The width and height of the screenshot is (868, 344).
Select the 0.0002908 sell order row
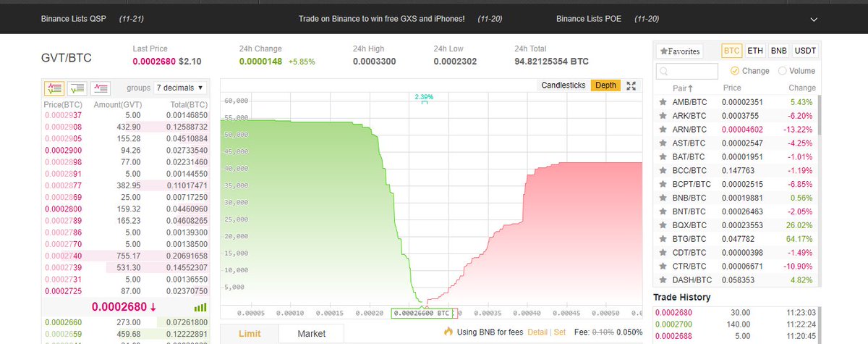(126, 127)
